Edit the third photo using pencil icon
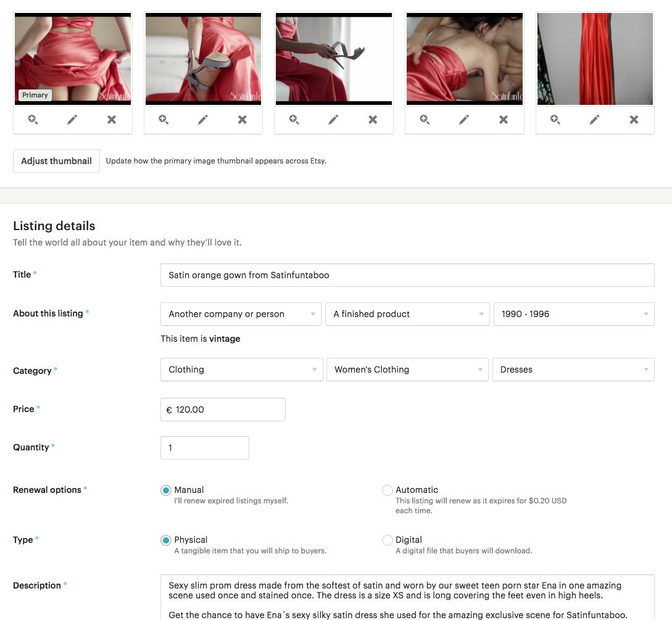This screenshot has width=672, height=620. point(333,120)
